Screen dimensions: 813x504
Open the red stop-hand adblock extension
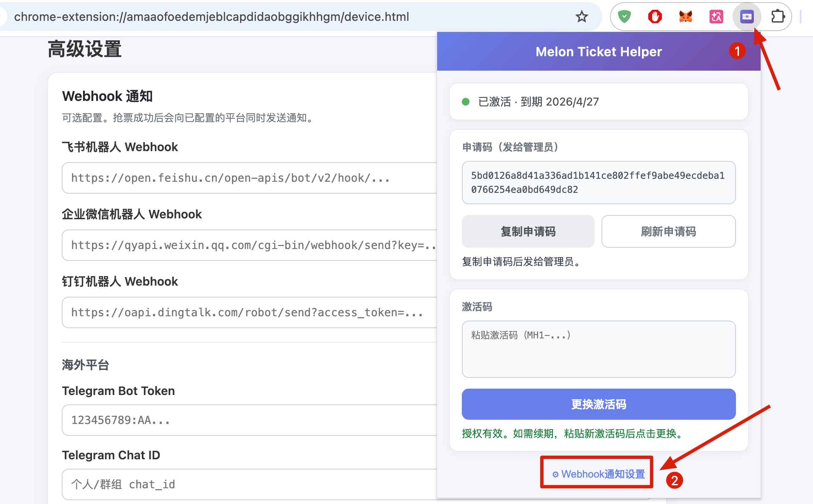pyautogui.click(x=655, y=17)
